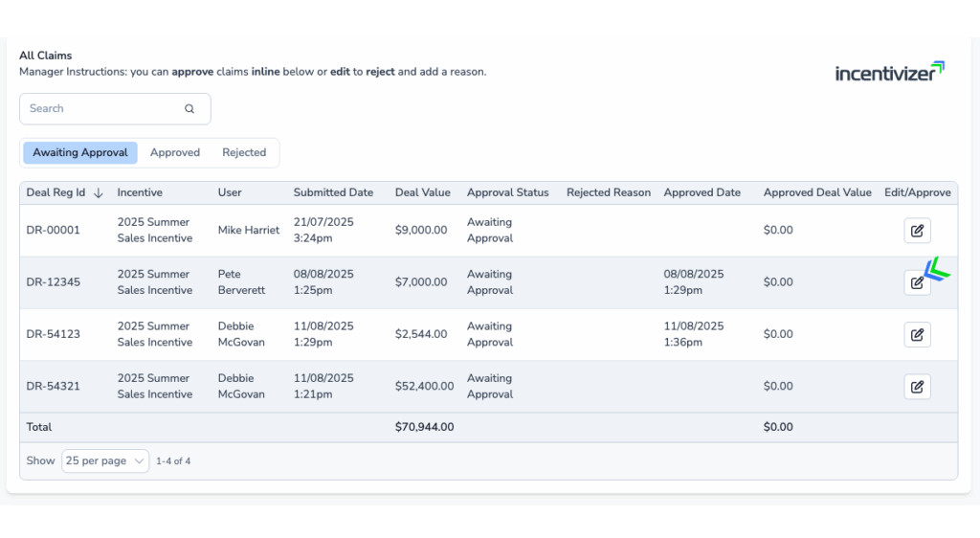The image size is (980, 538).
Task: Edit the DR-54321 claim row
Action: coord(917,387)
